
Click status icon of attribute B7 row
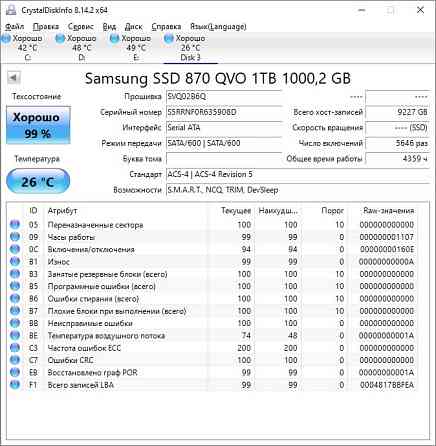click(15, 311)
